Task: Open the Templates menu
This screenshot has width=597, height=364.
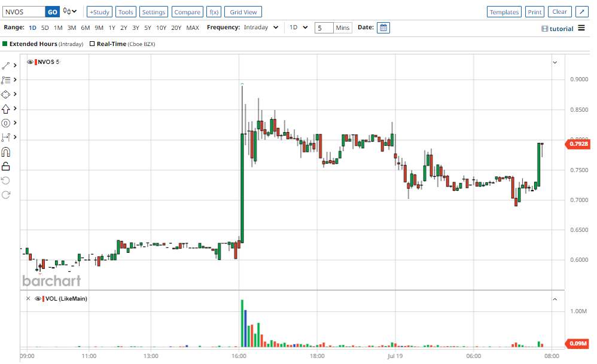Action: click(x=504, y=12)
